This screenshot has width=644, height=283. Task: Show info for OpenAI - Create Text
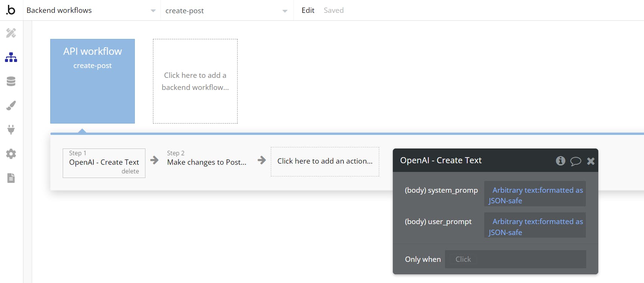pos(561,161)
